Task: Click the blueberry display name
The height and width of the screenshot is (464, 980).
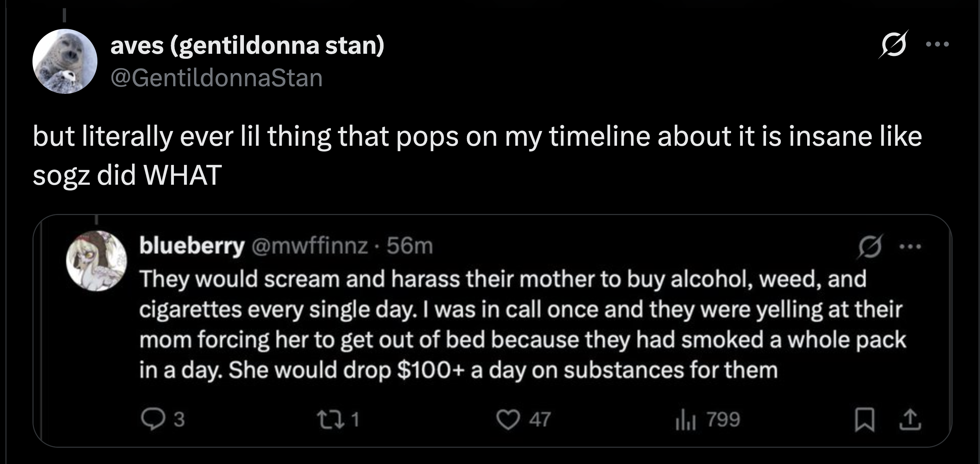Action: click(x=192, y=246)
